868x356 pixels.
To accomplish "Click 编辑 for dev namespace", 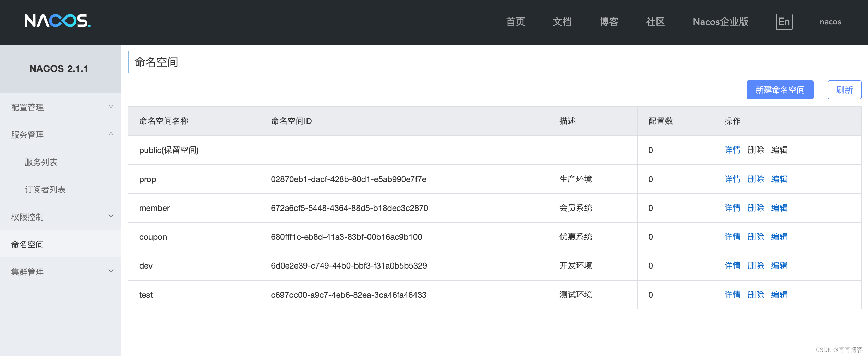I will (x=779, y=265).
